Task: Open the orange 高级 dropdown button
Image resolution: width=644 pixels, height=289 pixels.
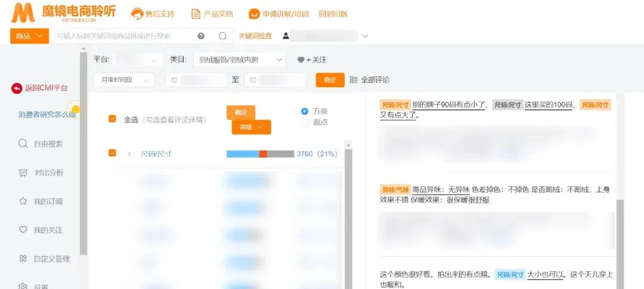Action: click(x=252, y=127)
